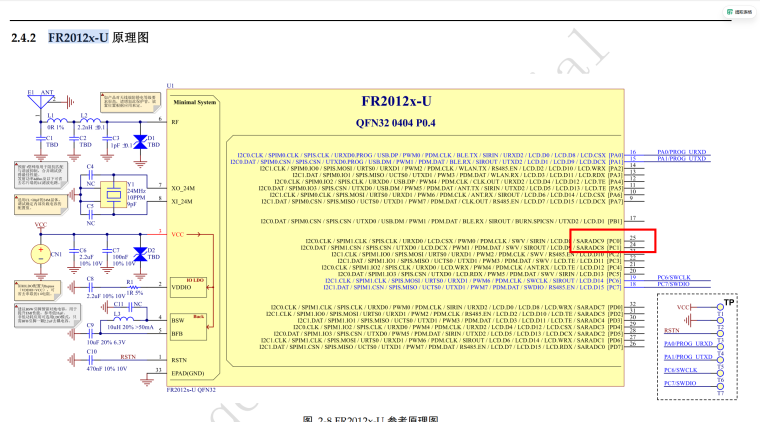Screen dimensions: 760x422
Task: Click the "[PD0]" pin function row
Action: tap(446, 308)
